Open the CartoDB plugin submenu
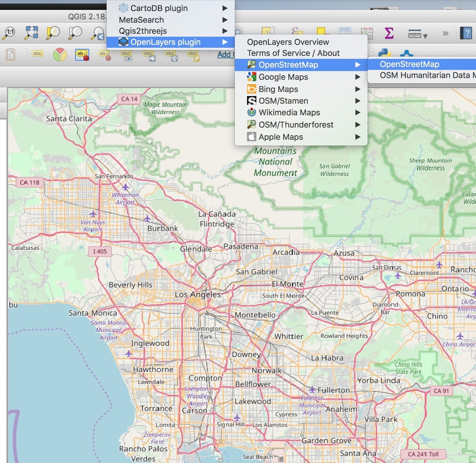The image size is (476, 463). pos(171,8)
